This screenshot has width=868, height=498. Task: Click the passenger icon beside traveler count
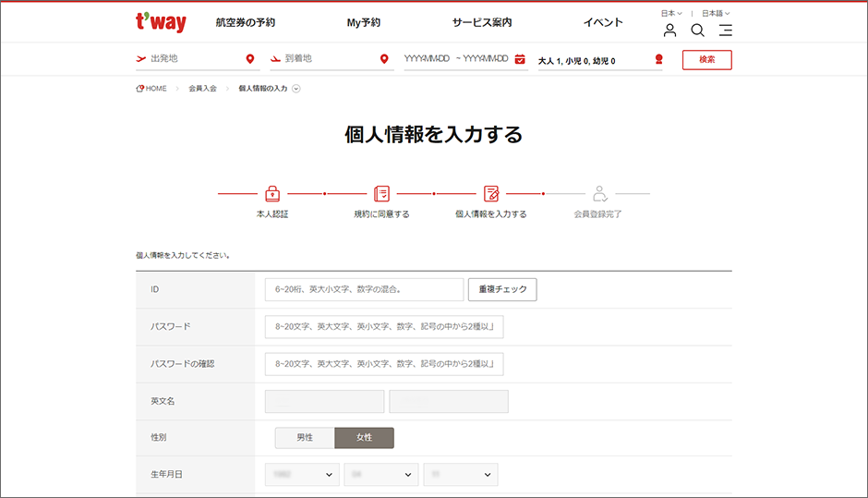click(658, 60)
